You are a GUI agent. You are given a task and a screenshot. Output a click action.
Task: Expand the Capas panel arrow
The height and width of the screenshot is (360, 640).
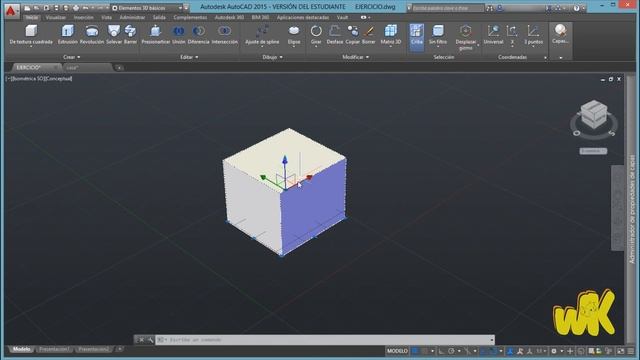click(560, 58)
